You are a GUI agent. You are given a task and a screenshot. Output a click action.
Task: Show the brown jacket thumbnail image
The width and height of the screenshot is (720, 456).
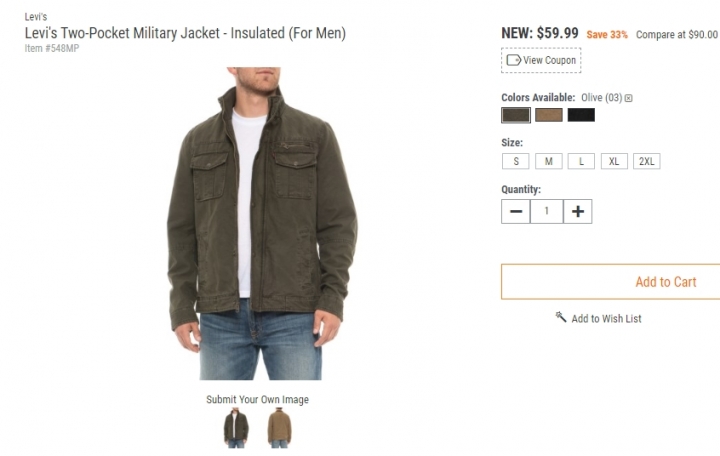279,427
